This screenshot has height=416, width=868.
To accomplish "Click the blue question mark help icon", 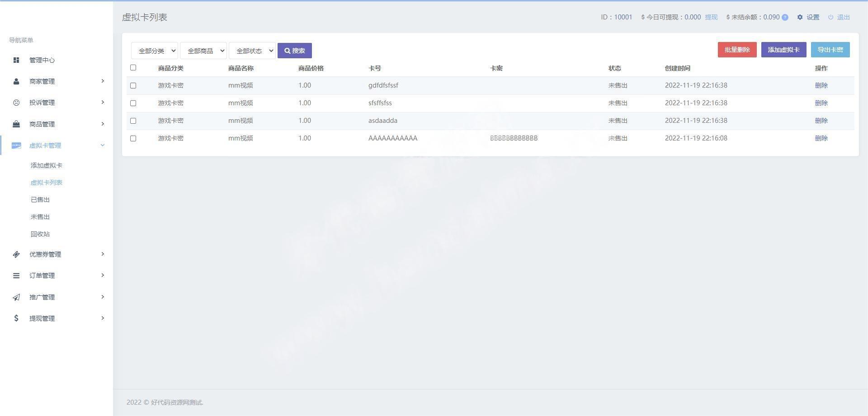I will point(785,17).
